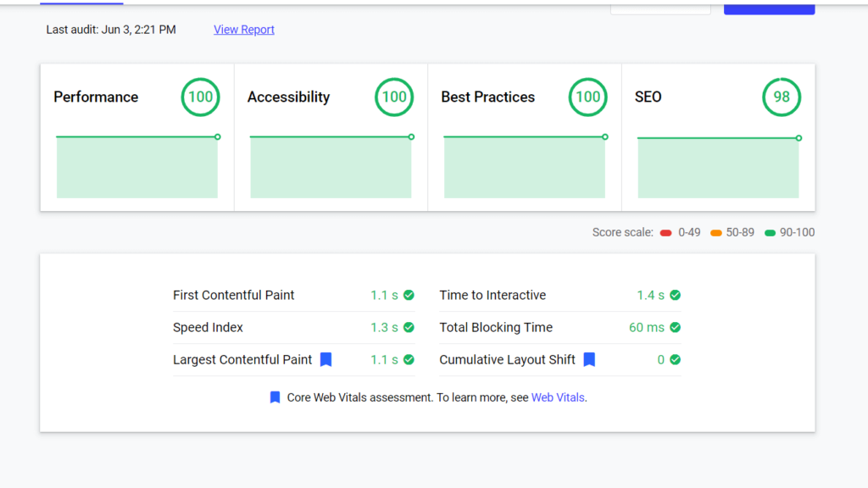Click the Accessibility score 100 gauge
Viewport: 868px width, 488px height.
(x=394, y=97)
